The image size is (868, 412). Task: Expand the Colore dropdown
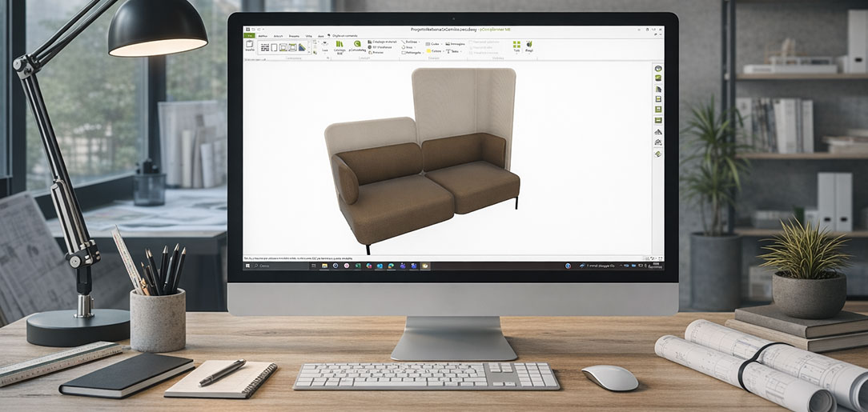443,51
